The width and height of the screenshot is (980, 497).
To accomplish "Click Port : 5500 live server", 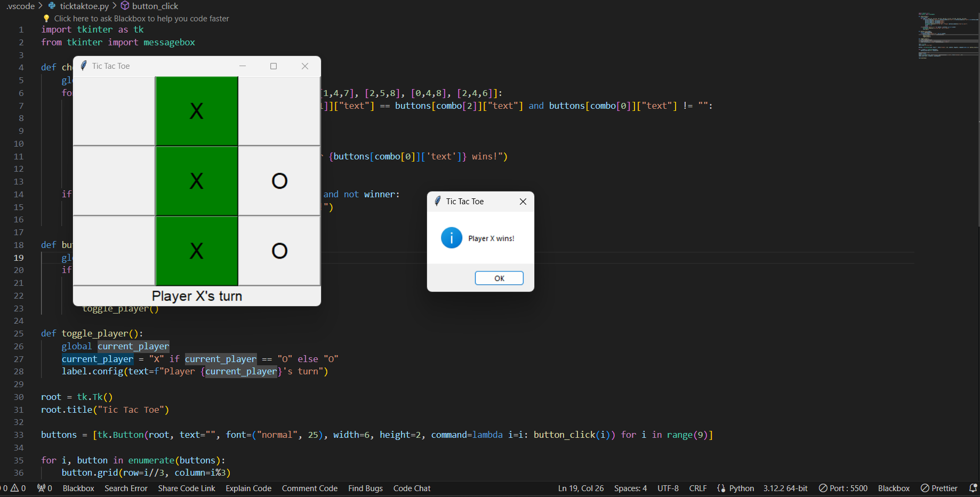I will pyautogui.click(x=843, y=488).
